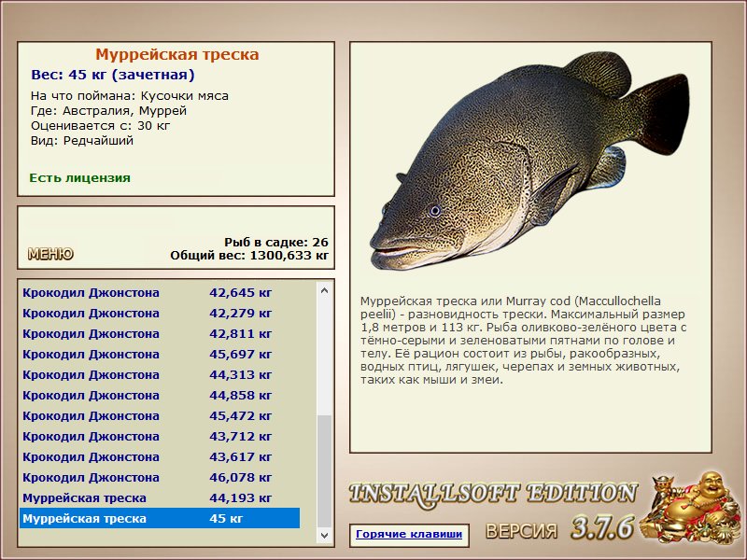Select Крокодил Джонстона 45,472 кг row
The image size is (747, 560).
point(160,415)
